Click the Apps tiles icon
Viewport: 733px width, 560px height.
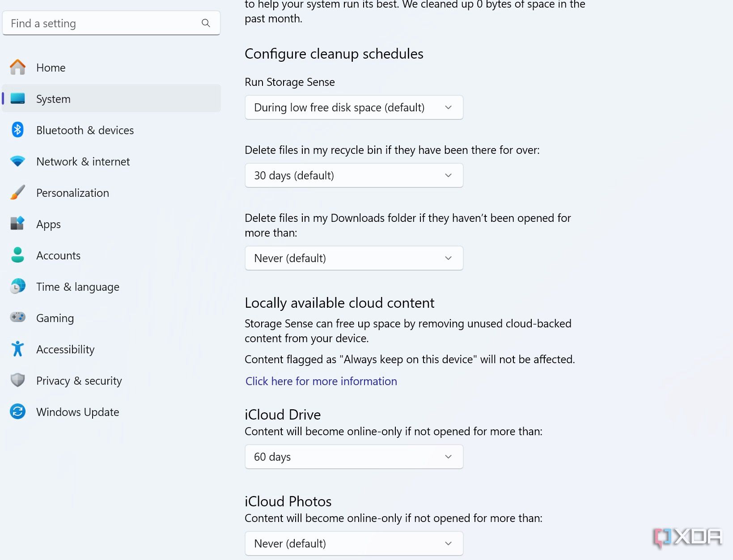(x=17, y=223)
